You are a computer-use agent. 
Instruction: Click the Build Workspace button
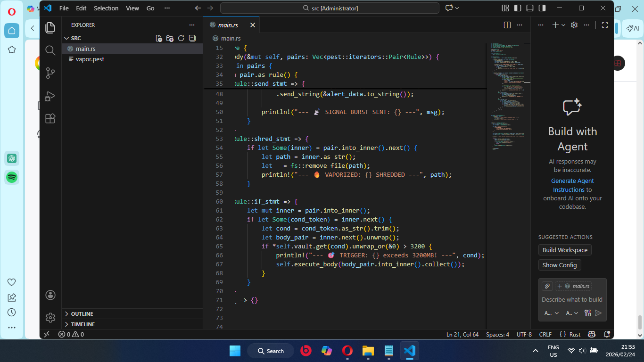[564, 250]
